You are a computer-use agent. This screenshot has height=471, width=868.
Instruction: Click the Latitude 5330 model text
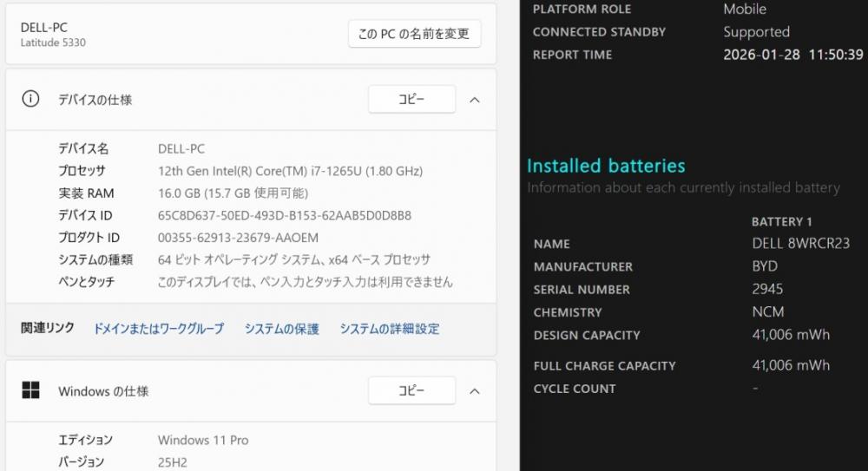coord(53,43)
